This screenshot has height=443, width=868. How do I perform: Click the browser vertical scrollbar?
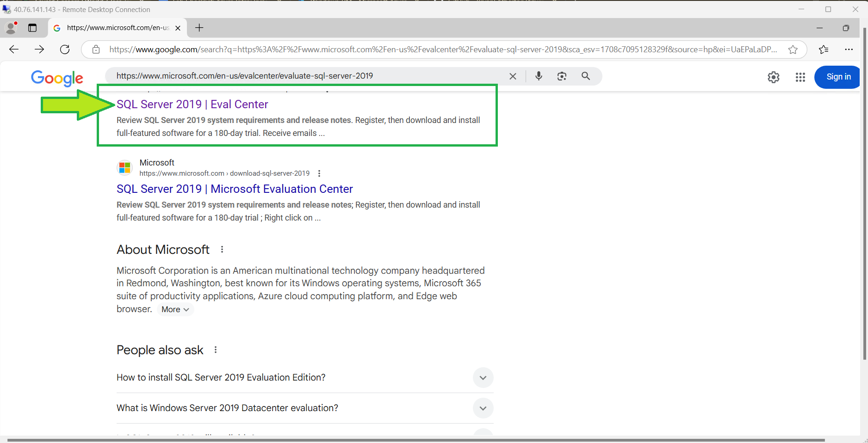coord(864,193)
